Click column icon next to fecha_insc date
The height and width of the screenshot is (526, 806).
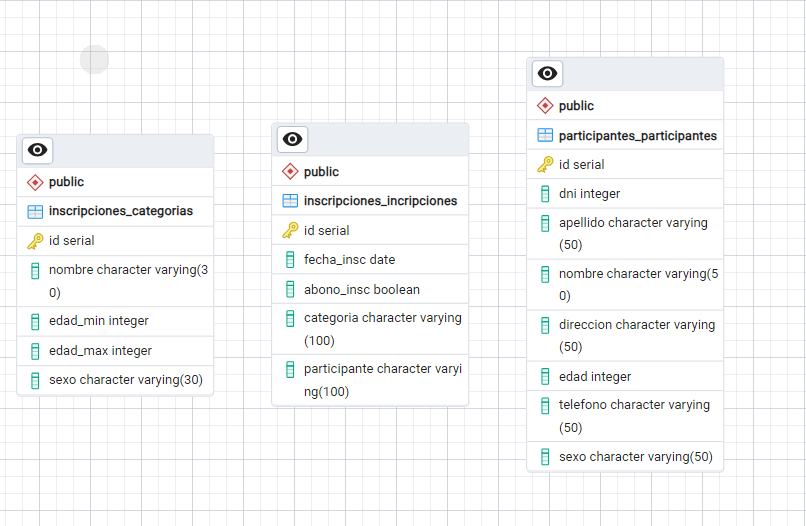pos(290,260)
